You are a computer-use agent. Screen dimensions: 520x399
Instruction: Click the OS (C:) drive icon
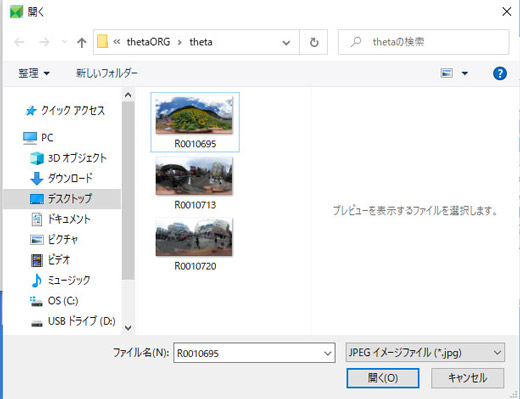pyautogui.click(x=36, y=301)
